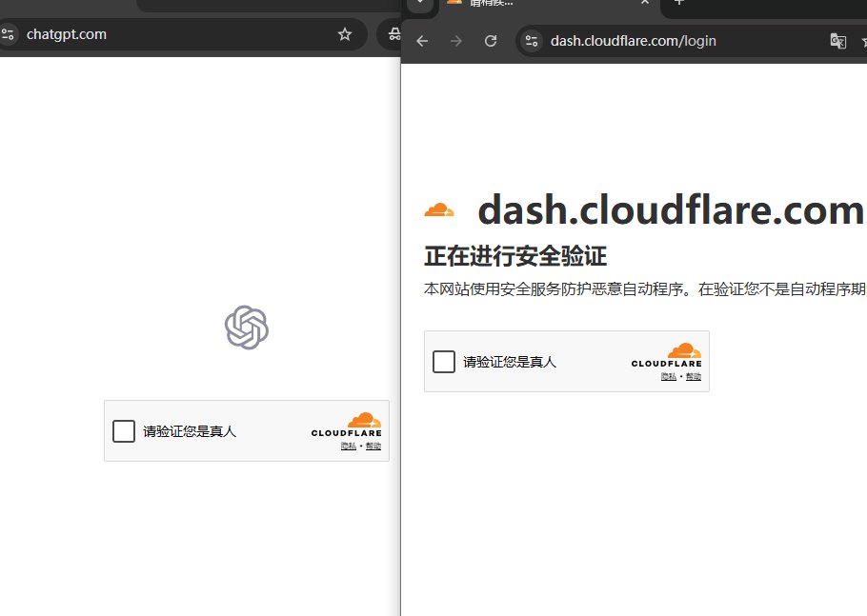Check the verify human box on chatgpt.com
867x616 pixels.
(124, 431)
